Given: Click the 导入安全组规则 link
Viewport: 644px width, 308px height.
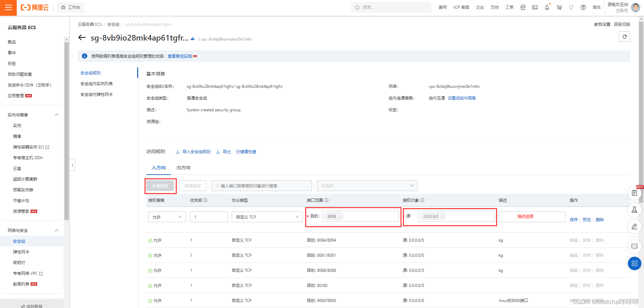Looking at the screenshot, I should coord(193,152).
